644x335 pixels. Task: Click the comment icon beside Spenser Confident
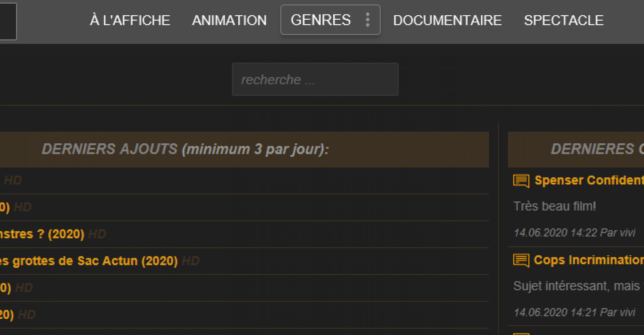[521, 181]
